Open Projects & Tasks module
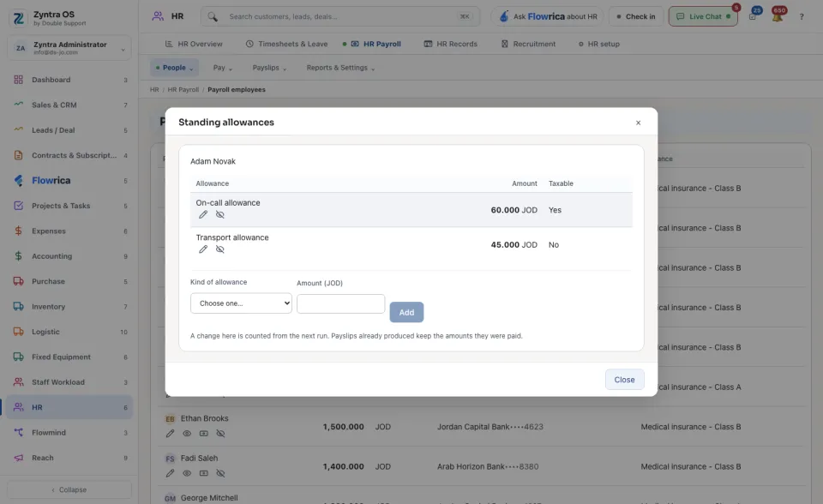823x504 pixels. click(x=69, y=206)
